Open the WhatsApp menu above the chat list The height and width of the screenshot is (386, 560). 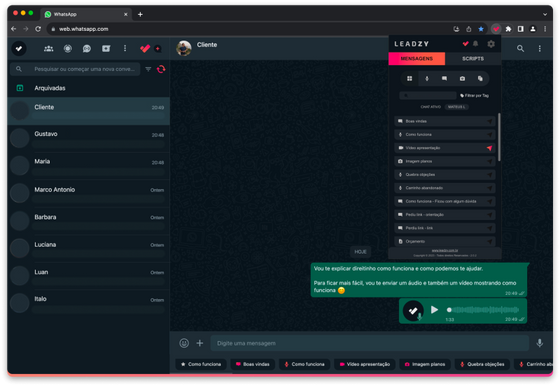tap(125, 48)
